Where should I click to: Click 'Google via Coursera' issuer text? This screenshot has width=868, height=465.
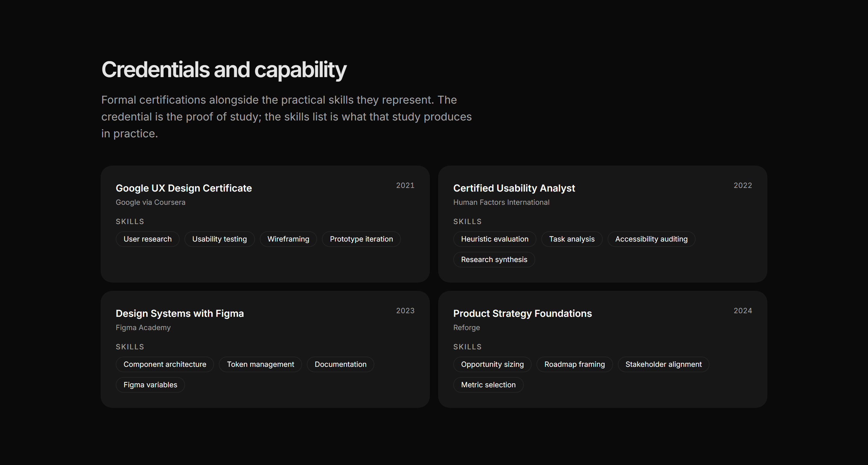[150, 202]
